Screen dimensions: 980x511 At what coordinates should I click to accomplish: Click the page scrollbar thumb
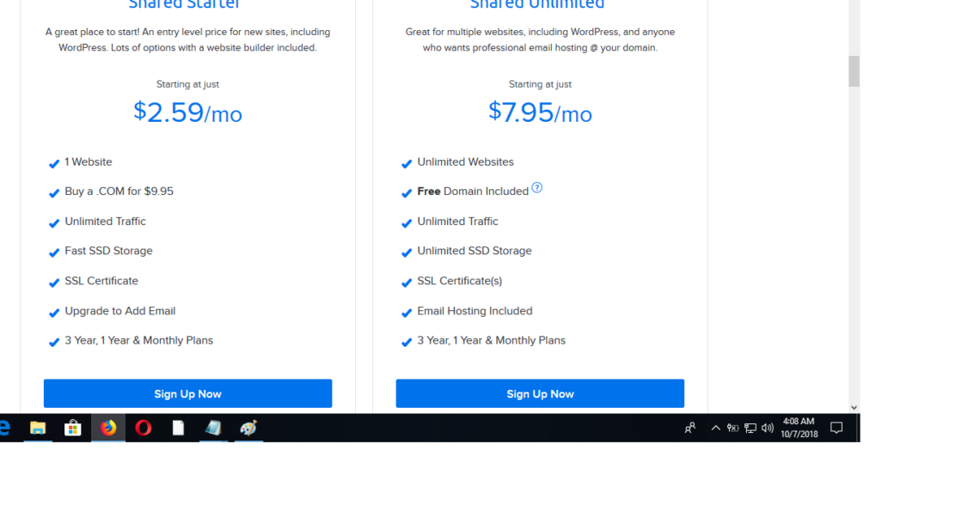coord(854,71)
